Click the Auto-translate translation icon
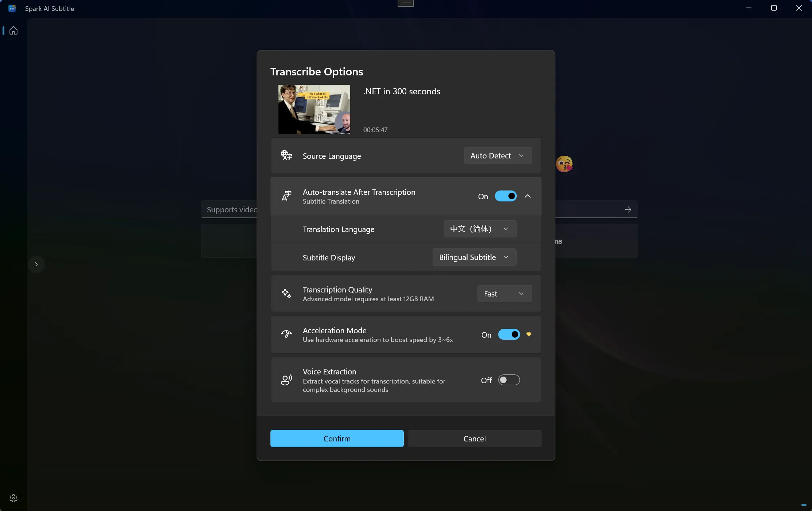The image size is (812, 511). 286,196
